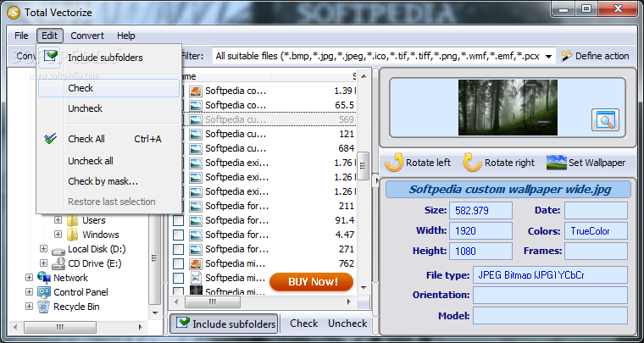
Task: Select Check by mask… menu entry
Action: coord(108,181)
